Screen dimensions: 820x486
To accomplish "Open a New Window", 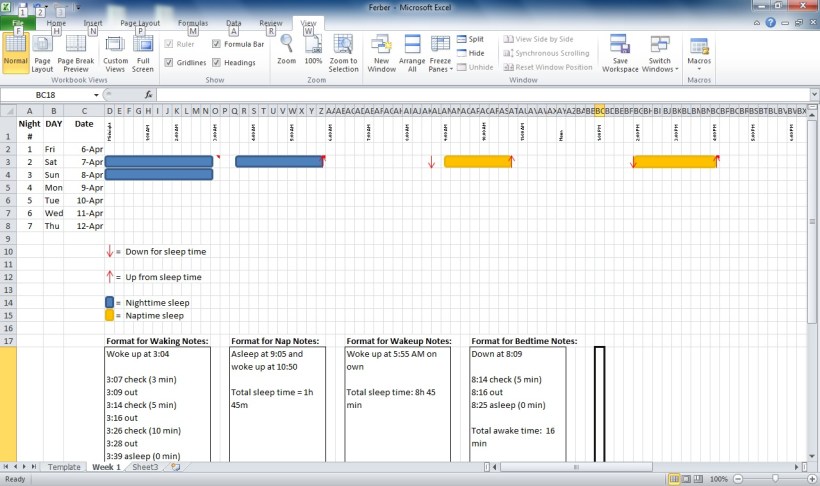I will click(x=381, y=51).
